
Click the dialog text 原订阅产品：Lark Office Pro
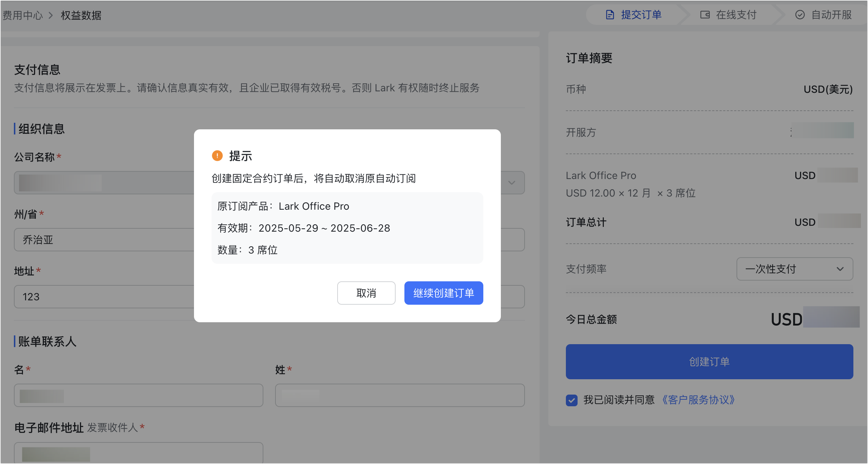[283, 206]
